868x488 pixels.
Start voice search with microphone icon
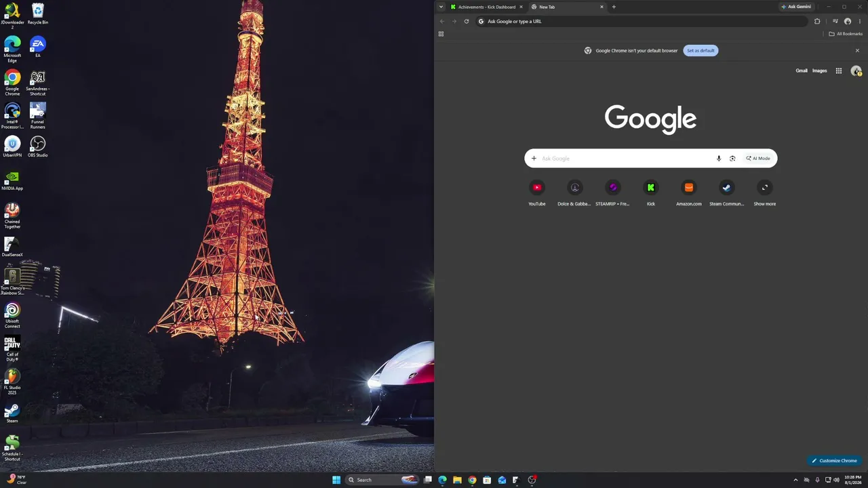(x=719, y=159)
